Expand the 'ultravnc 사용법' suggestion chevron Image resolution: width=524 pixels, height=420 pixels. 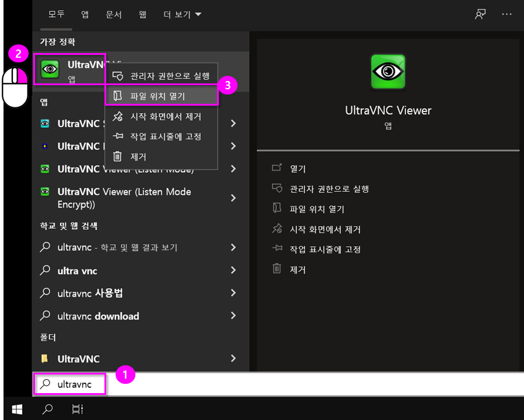[x=233, y=293]
